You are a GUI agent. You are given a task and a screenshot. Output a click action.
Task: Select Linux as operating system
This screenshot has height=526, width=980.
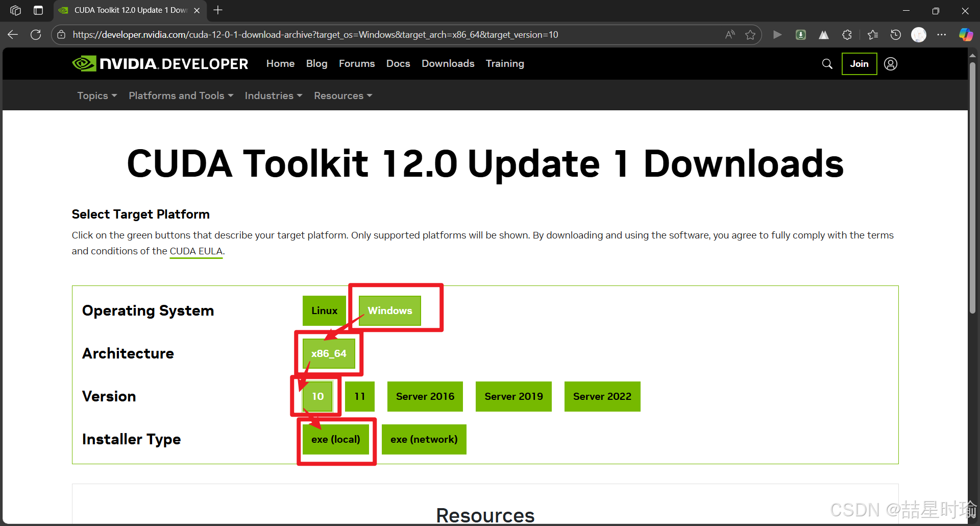pyautogui.click(x=324, y=310)
